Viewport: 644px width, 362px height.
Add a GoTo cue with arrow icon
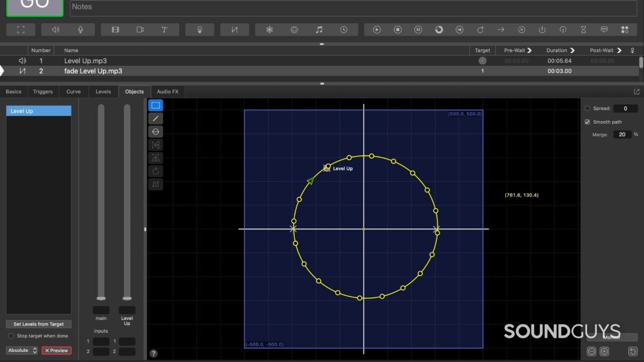click(x=501, y=29)
